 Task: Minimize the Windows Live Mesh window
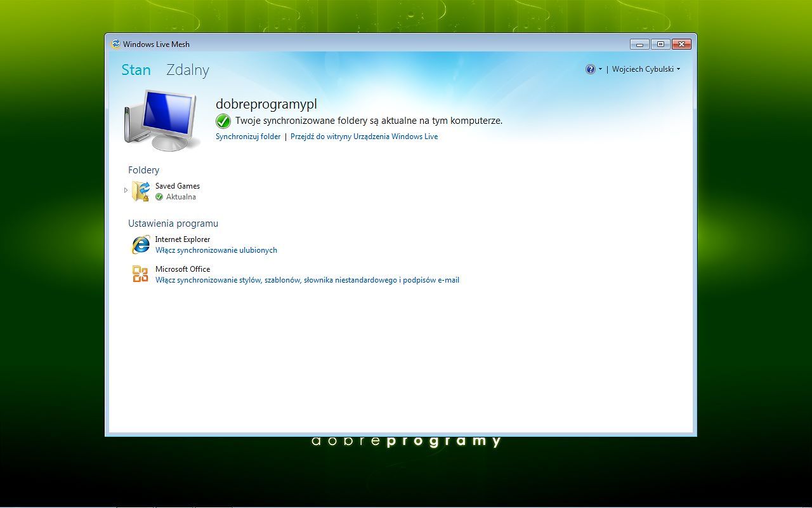point(639,44)
